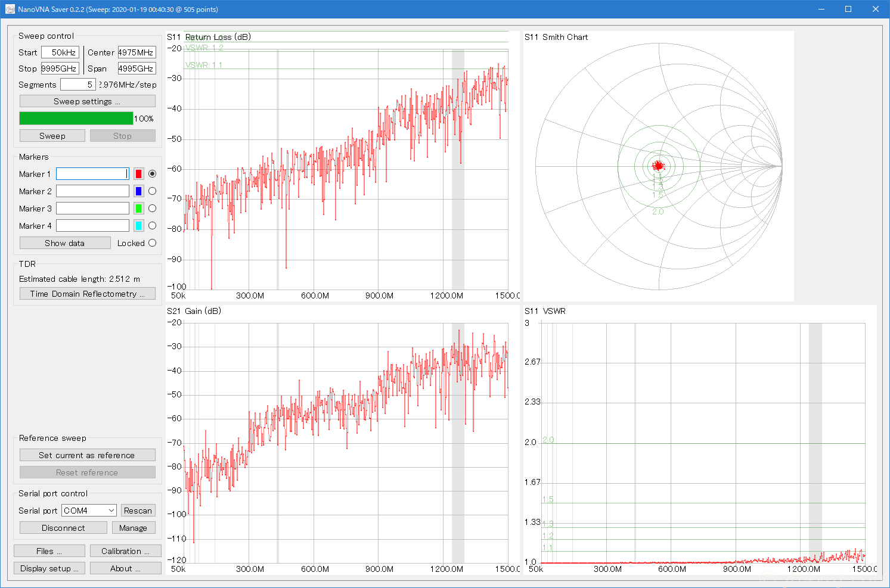Open the Calibration window
The image size is (890, 588).
126,551
